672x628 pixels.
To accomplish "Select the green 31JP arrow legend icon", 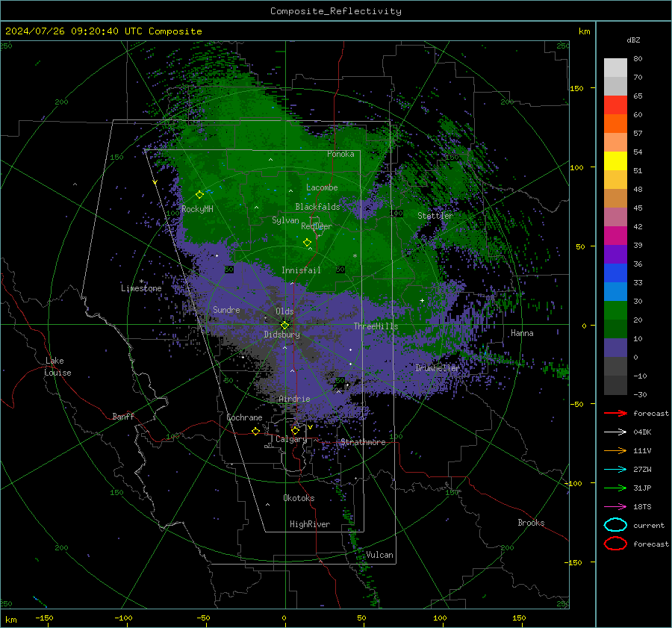I will (x=615, y=488).
